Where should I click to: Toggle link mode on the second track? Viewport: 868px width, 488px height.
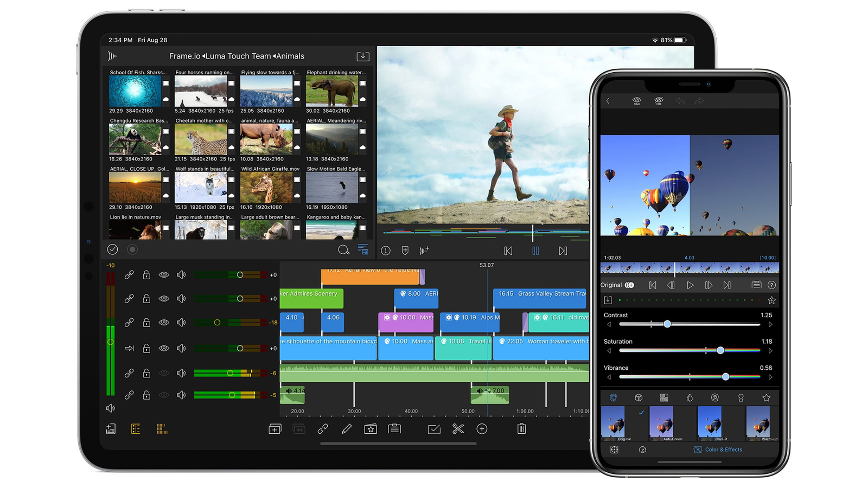129,299
